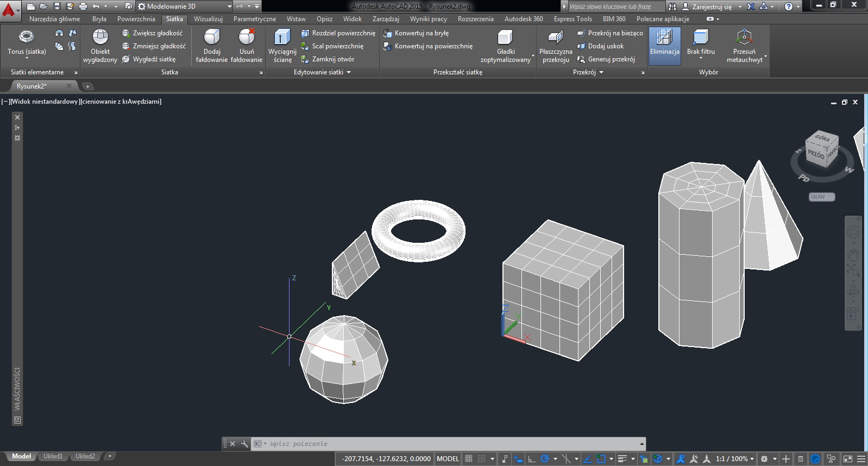
Task: Activate Płaszczyzna przekroju tool
Action: 555,38
